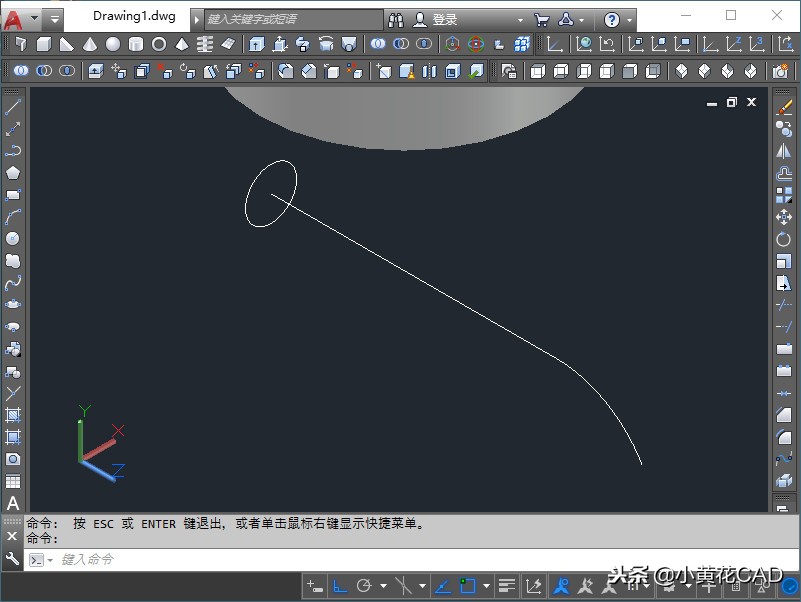Click inside the command line input field
Image resolution: width=801 pixels, height=602 pixels.
[150, 559]
